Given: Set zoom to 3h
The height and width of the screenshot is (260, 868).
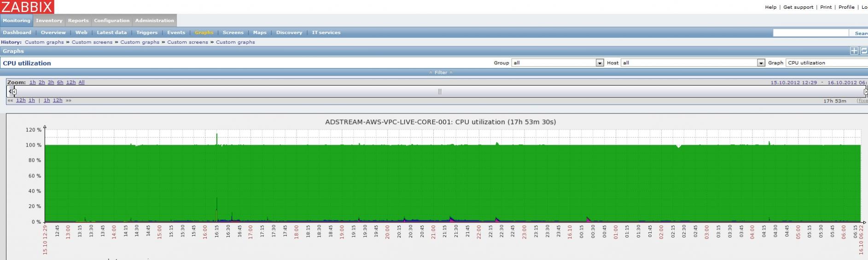Looking at the screenshot, I should (51, 83).
